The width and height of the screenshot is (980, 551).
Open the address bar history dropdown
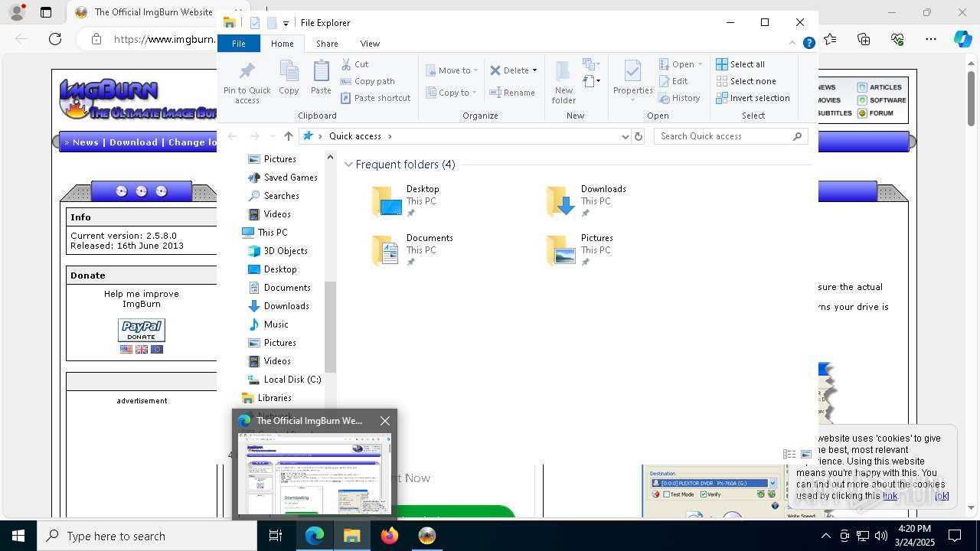(626, 136)
